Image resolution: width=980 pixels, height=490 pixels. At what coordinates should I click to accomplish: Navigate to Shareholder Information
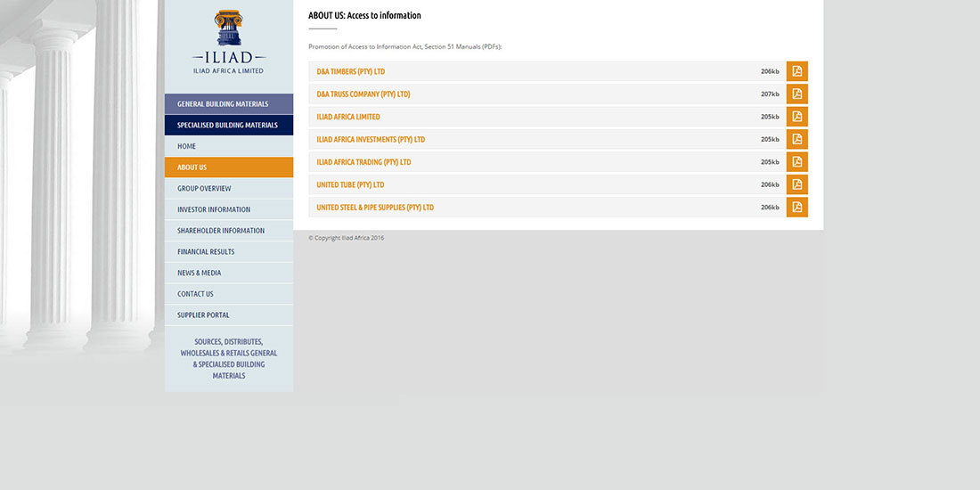click(x=221, y=231)
